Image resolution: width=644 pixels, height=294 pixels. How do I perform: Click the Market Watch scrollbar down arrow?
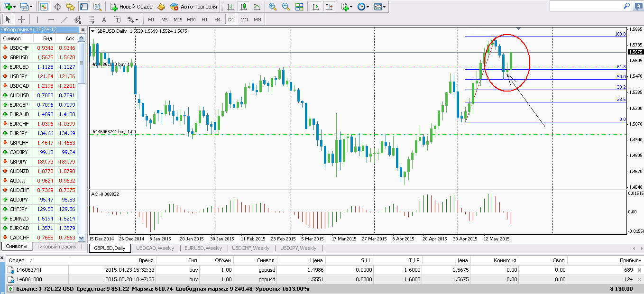click(81, 238)
